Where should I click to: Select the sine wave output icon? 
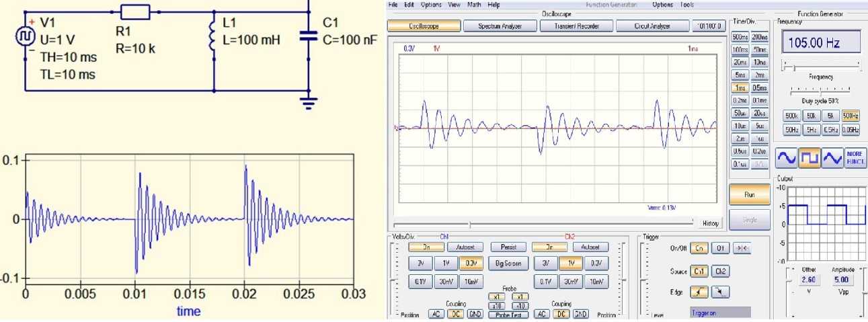coord(786,158)
